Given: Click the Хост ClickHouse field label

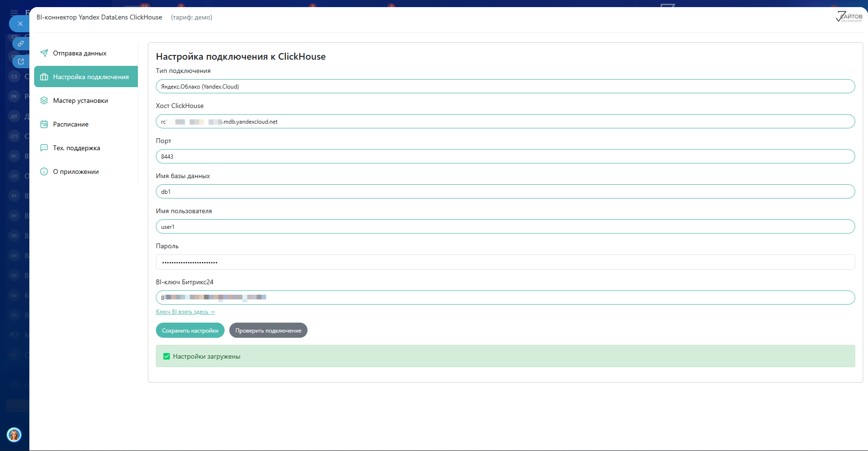Looking at the screenshot, I should (180, 106).
